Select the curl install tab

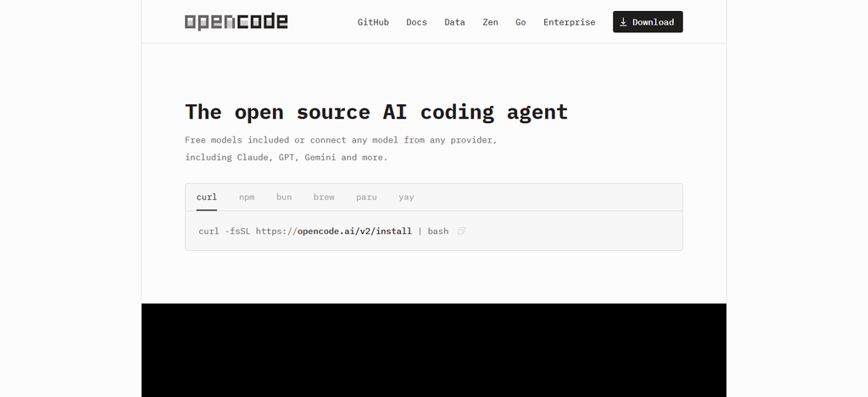pos(207,197)
